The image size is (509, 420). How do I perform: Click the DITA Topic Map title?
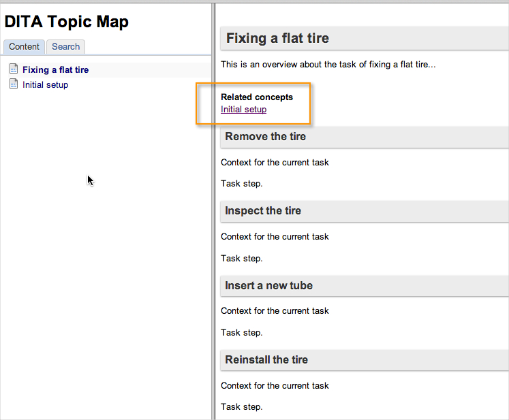tap(67, 22)
